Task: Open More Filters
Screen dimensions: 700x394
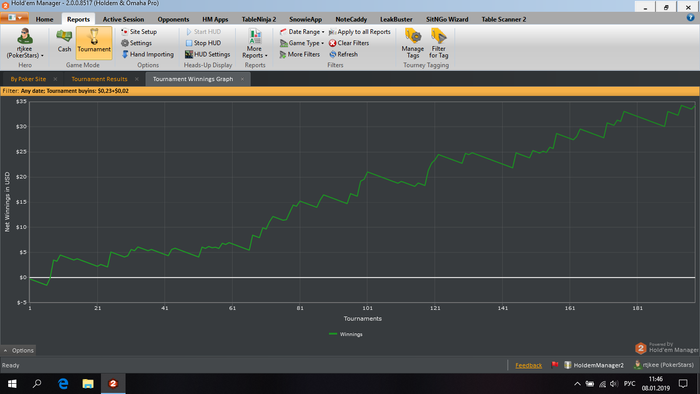Action: tap(300, 54)
